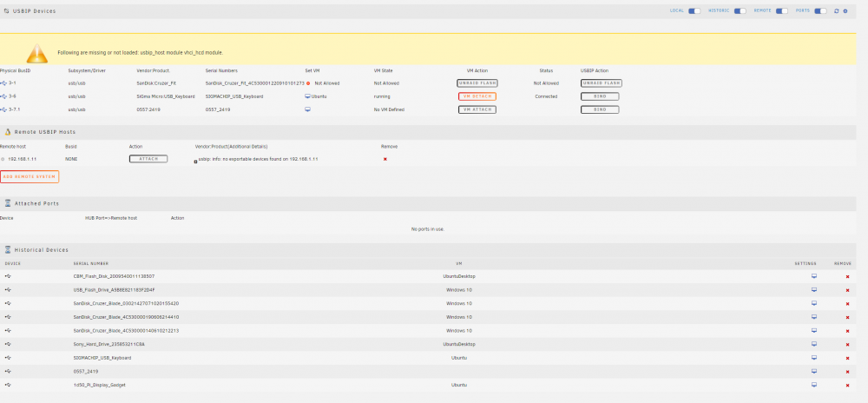Click the status circle beside 192.168.1.11
The image size is (868, 403).
[x=3, y=159]
